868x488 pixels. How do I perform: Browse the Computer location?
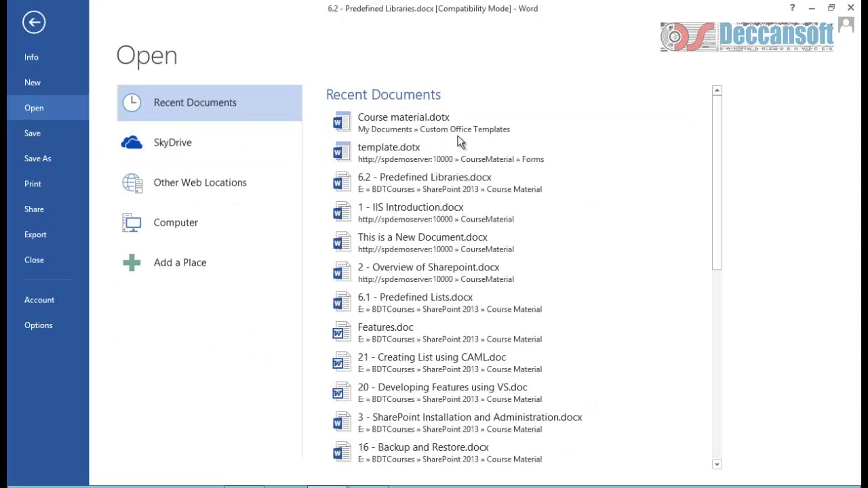pos(210,222)
